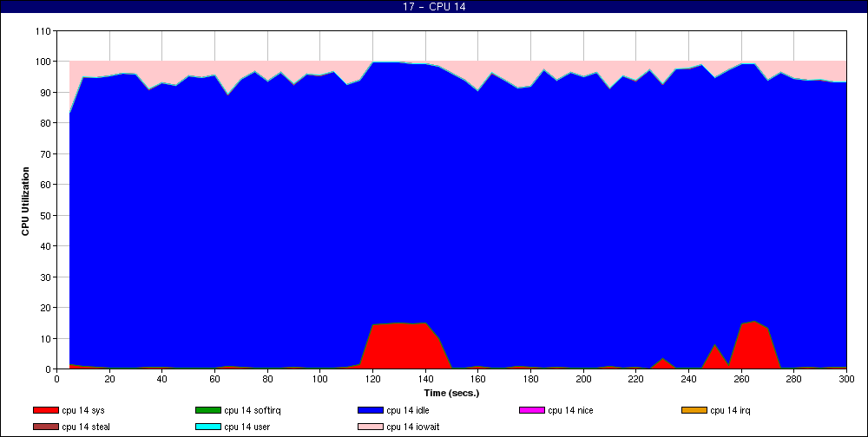Click the red cpu 14 sys legend swatch
The height and width of the screenshot is (437, 868).
click(45, 410)
